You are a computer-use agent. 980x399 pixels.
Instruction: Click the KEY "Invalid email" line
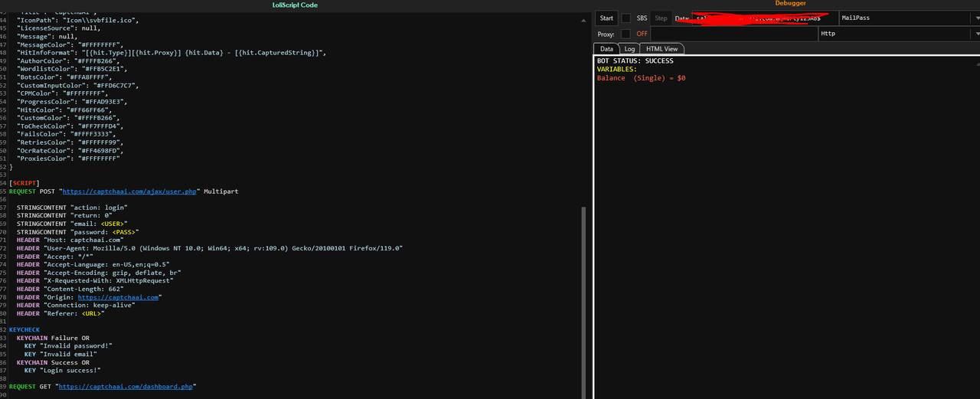(x=60, y=355)
